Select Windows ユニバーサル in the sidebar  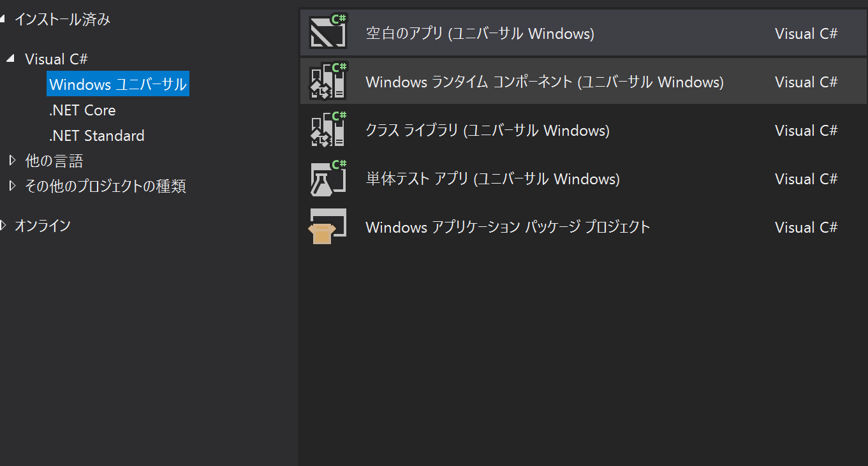(117, 84)
